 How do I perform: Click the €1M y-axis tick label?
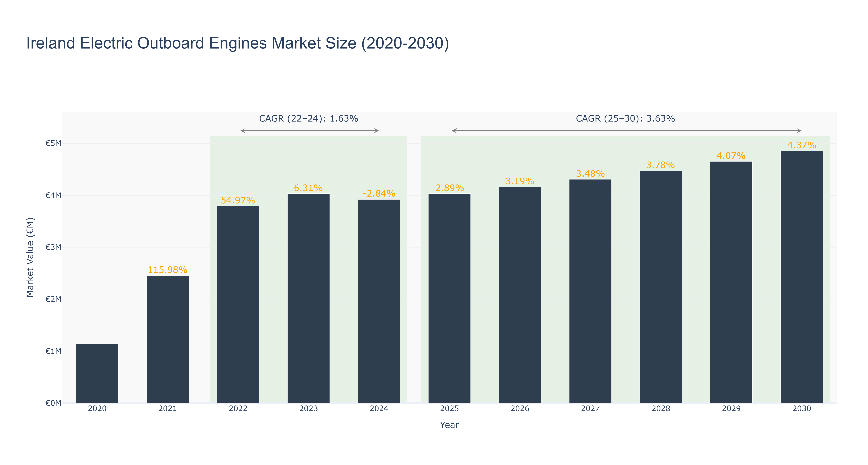click(x=53, y=351)
